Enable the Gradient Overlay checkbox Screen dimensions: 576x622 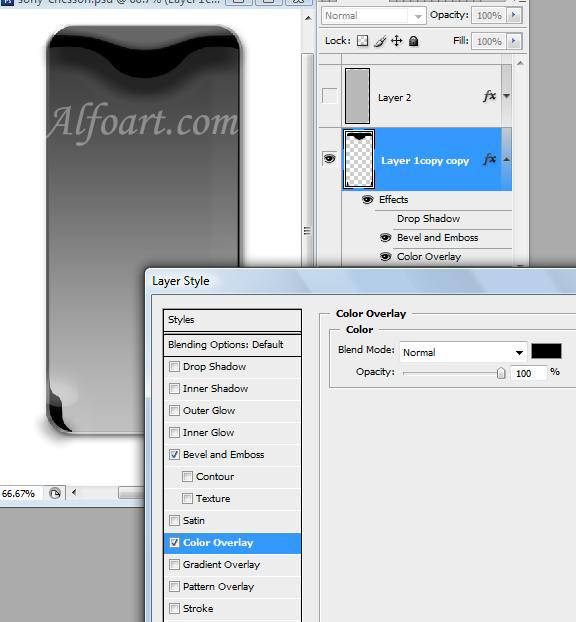174,564
